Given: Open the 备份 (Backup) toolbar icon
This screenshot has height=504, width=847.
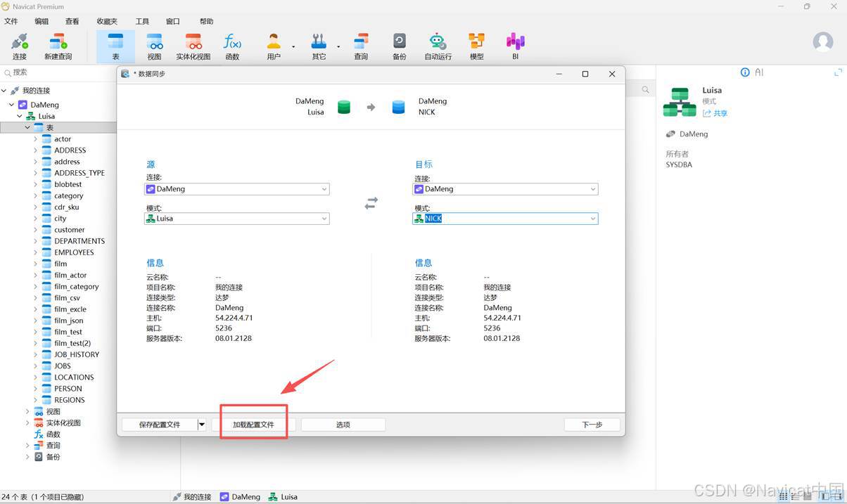Looking at the screenshot, I should click(399, 46).
